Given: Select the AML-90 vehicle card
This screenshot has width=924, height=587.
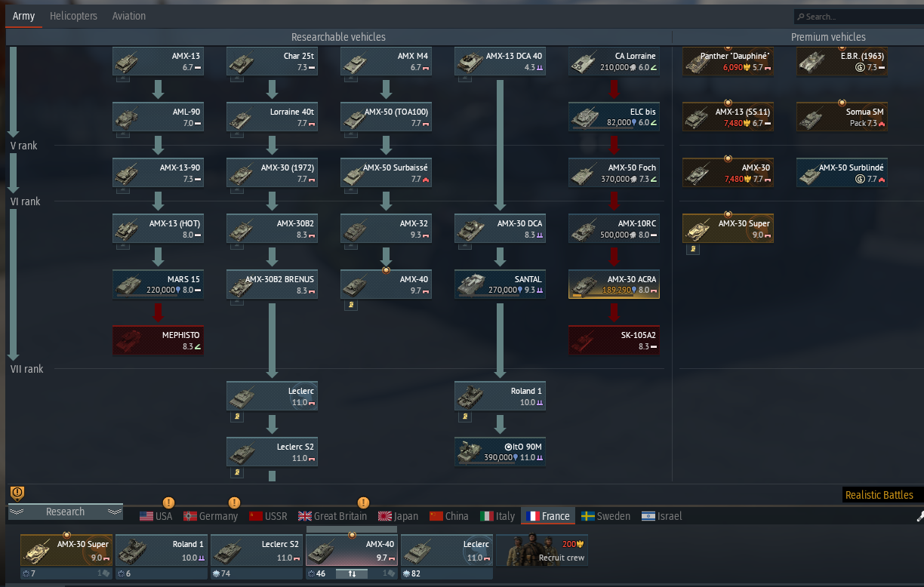Looking at the screenshot, I should (158, 117).
